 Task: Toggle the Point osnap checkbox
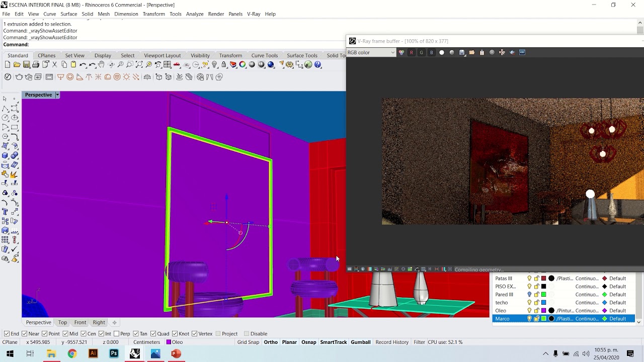(x=45, y=334)
